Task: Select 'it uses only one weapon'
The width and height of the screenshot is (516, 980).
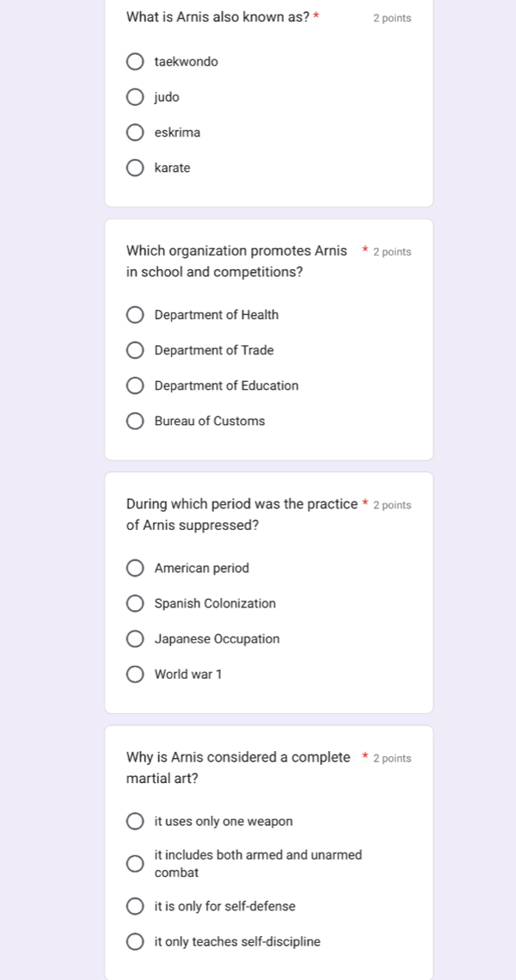Action: [135, 821]
